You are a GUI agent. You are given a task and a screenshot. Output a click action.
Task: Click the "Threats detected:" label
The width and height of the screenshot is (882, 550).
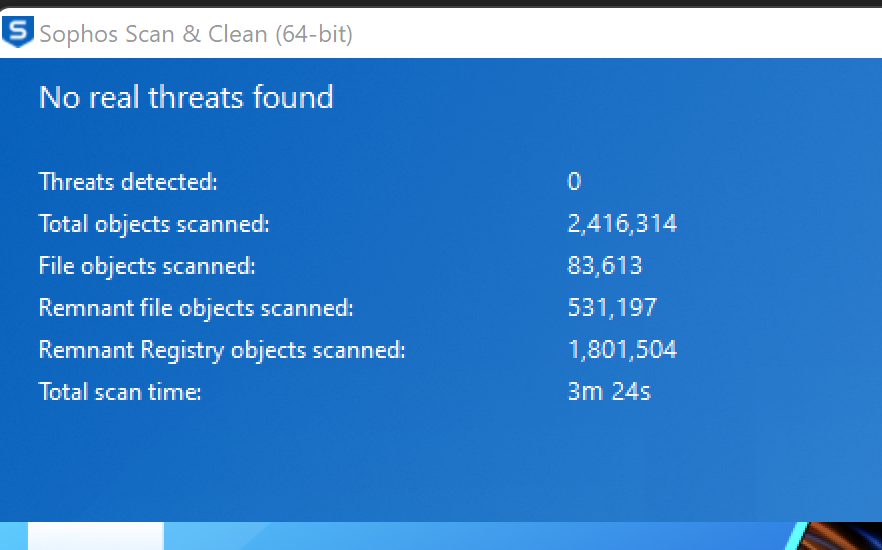point(128,182)
